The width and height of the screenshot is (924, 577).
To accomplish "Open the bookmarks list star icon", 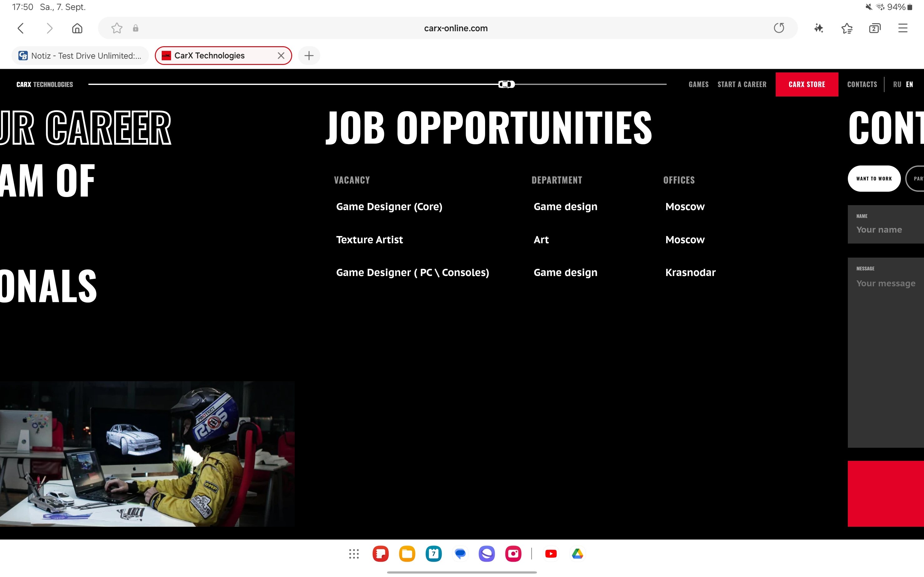I will [847, 28].
